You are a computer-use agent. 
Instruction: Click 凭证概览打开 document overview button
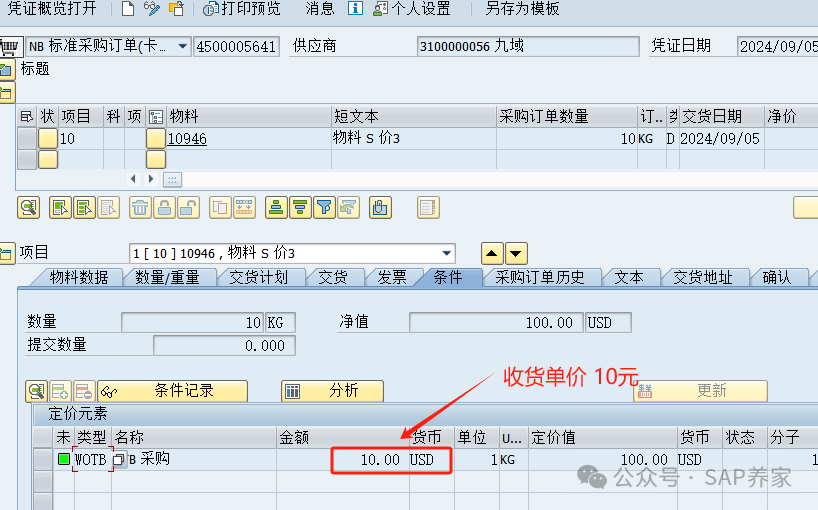52,8
